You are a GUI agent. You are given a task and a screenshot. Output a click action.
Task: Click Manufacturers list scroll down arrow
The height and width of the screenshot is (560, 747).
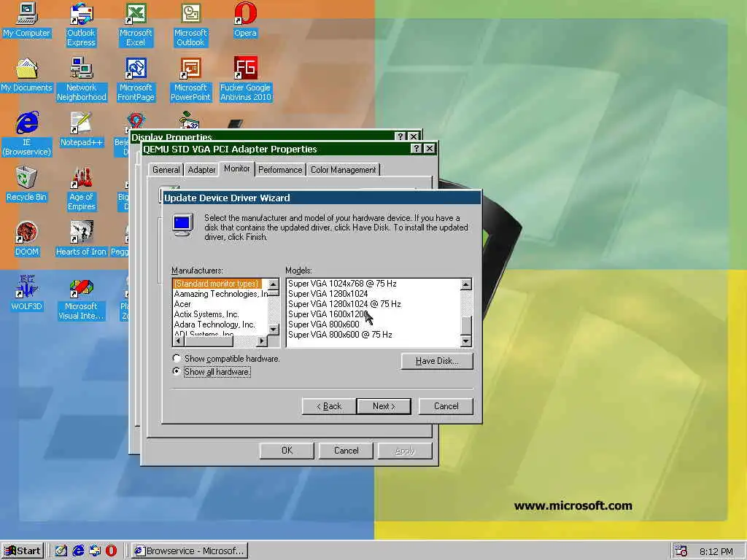point(274,330)
